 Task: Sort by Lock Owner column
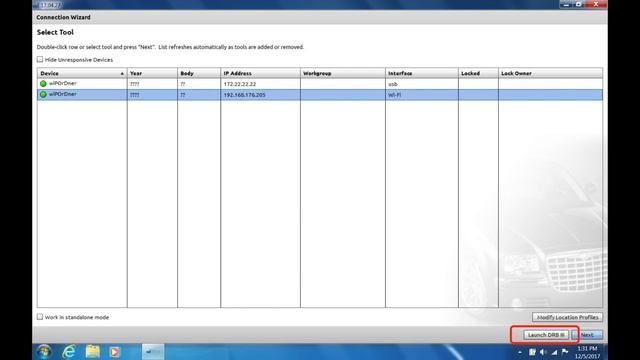pyautogui.click(x=550, y=73)
